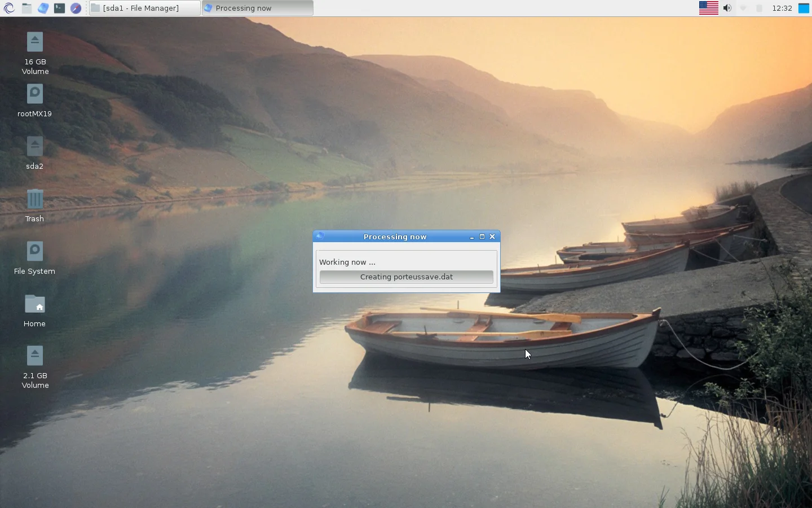Minimize the Processing now dialog
This screenshot has height=508, width=812.
pos(472,237)
